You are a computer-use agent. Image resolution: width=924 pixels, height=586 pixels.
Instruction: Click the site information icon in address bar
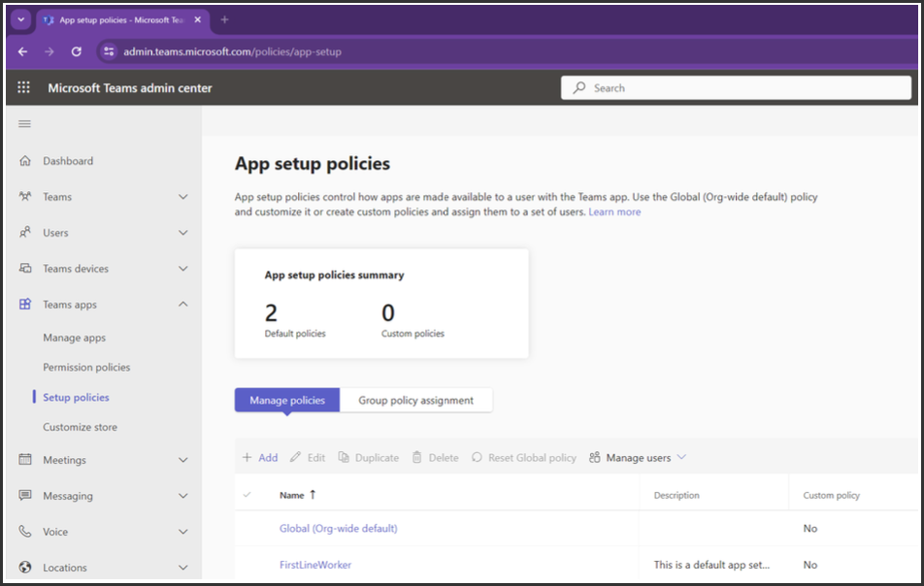(x=109, y=51)
